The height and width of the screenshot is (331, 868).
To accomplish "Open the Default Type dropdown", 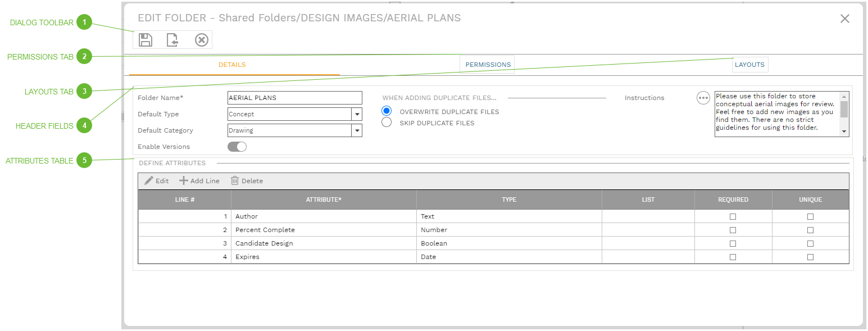I will [357, 114].
